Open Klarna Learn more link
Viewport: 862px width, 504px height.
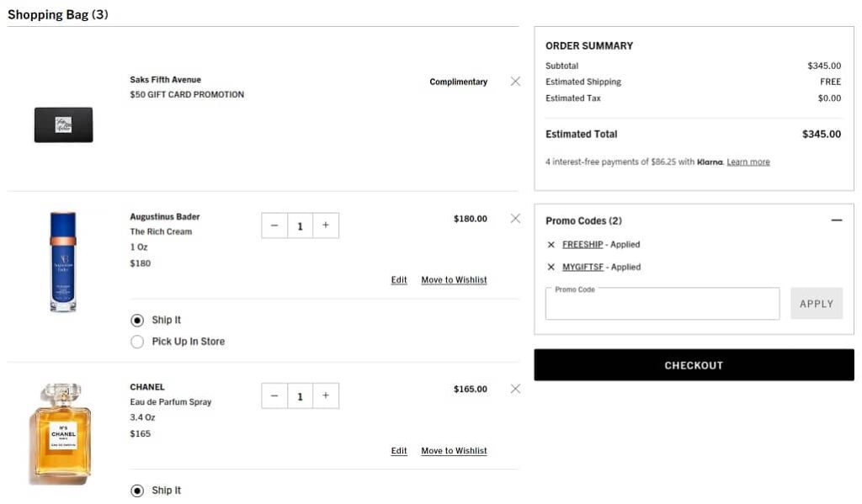coord(748,162)
